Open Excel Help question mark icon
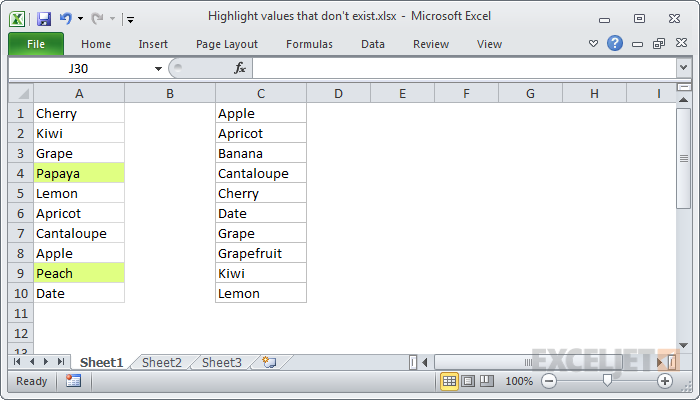Image resolution: width=700 pixels, height=400 pixels. tap(615, 44)
